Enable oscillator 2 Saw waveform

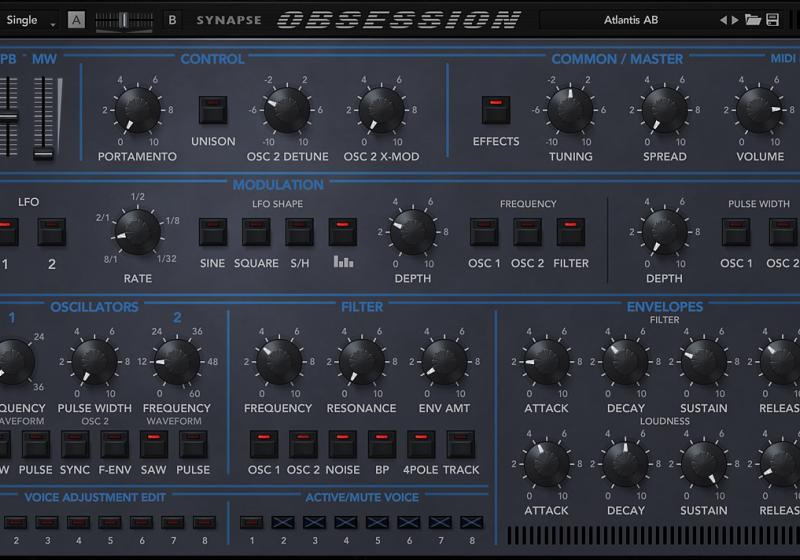tap(154, 444)
